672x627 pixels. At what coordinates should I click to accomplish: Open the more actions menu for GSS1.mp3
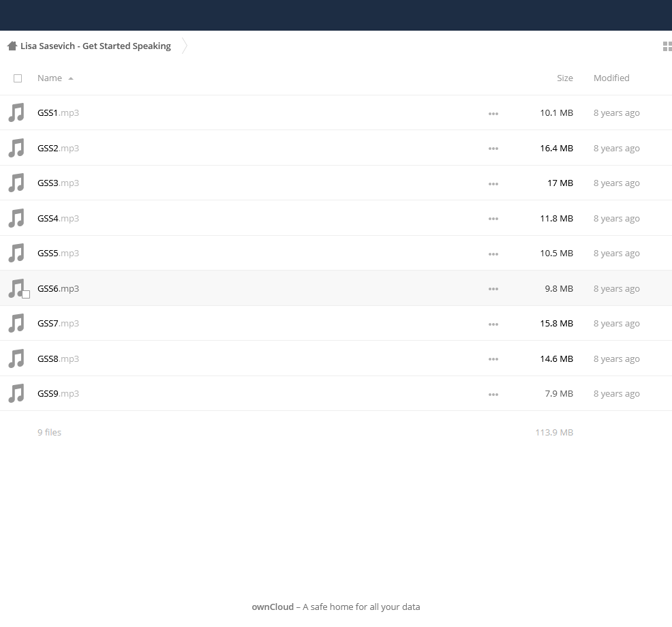(x=493, y=114)
